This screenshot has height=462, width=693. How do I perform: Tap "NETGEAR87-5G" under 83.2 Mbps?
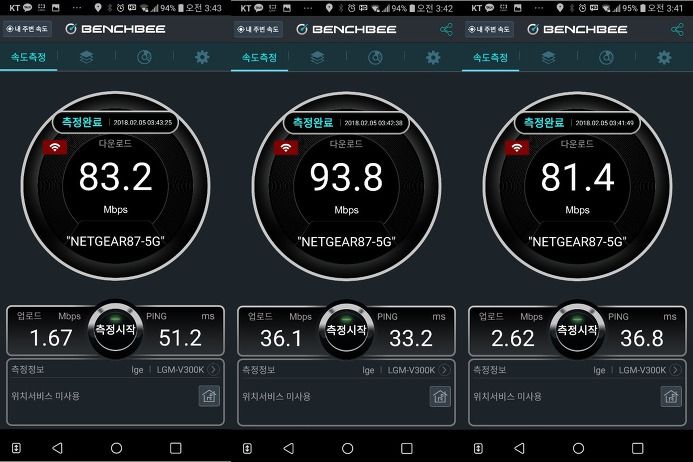tap(115, 241)
